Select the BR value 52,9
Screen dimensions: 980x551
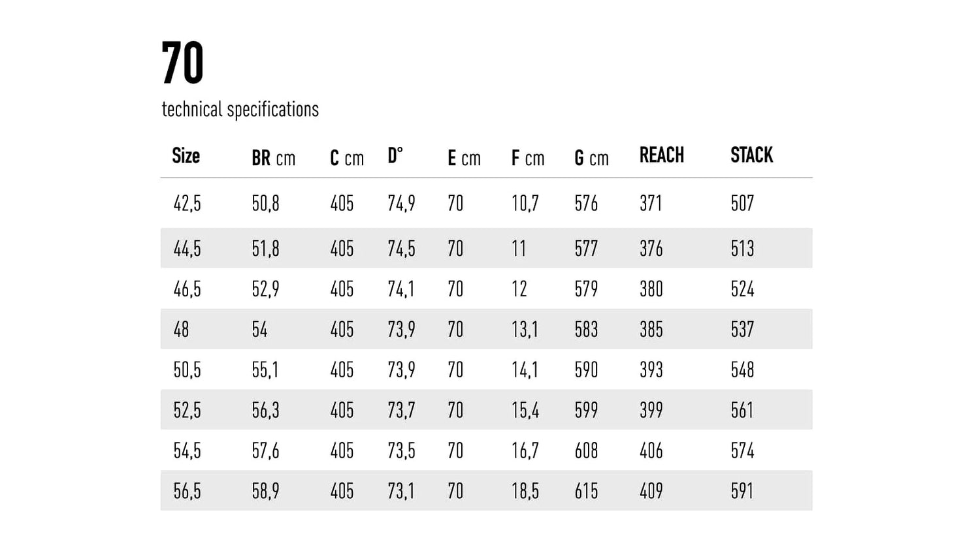pyautogui.click(x=265, y=289)
